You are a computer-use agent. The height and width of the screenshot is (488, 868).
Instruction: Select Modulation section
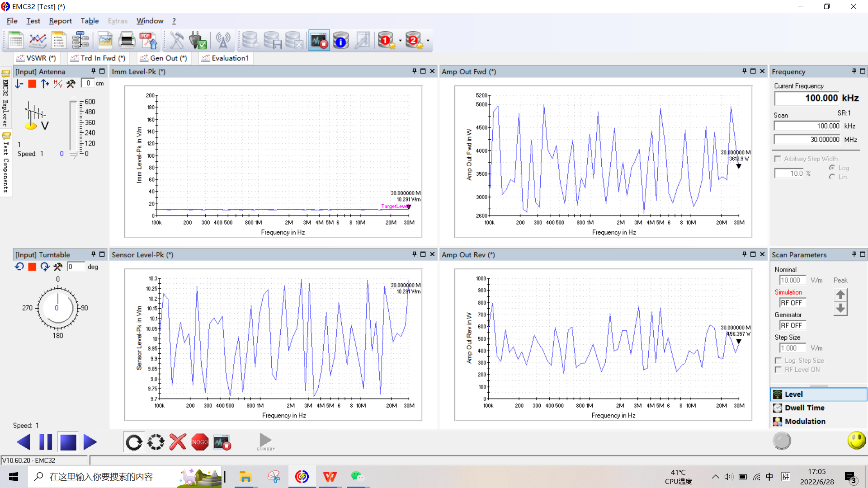point(819,421)
